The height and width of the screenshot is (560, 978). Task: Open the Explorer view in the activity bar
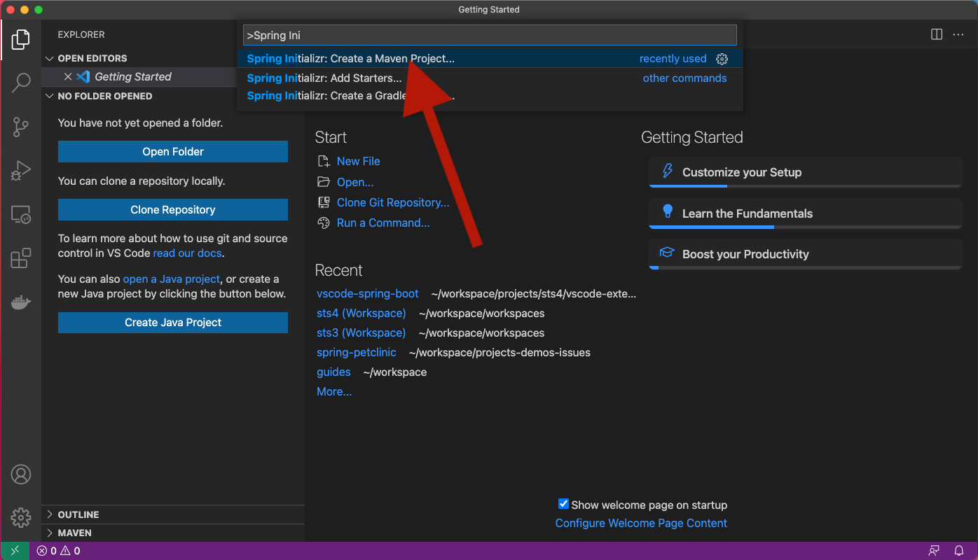click(21, 39)
